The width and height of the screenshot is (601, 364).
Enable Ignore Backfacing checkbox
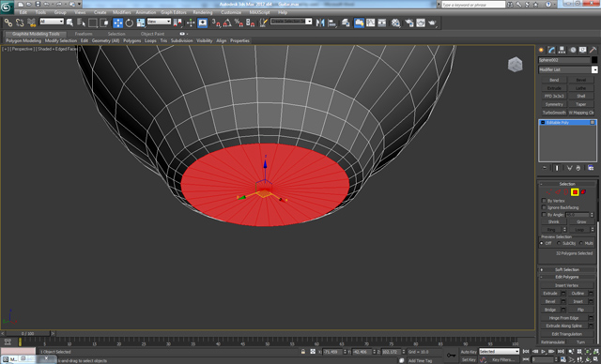click(x=544, y=207)
